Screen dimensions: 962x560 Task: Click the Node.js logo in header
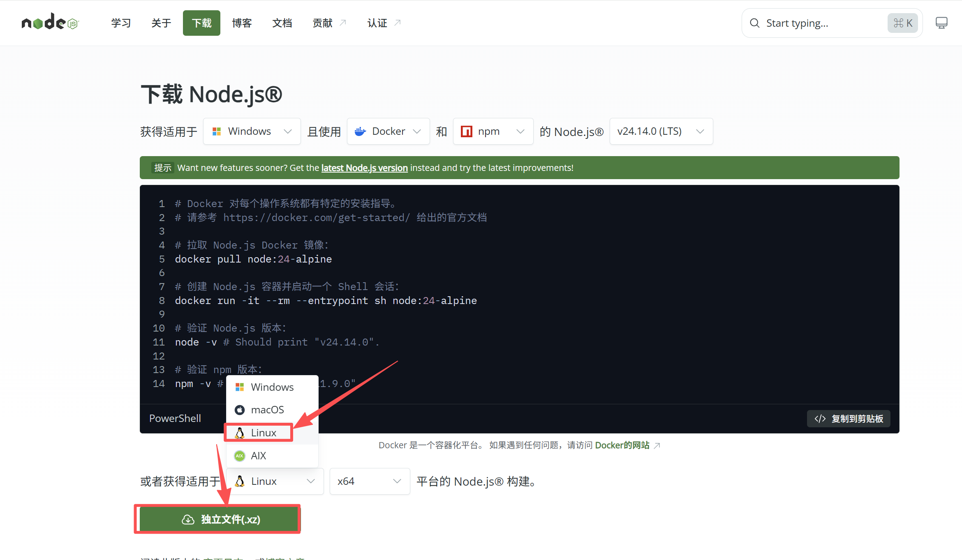click(50, 22)
